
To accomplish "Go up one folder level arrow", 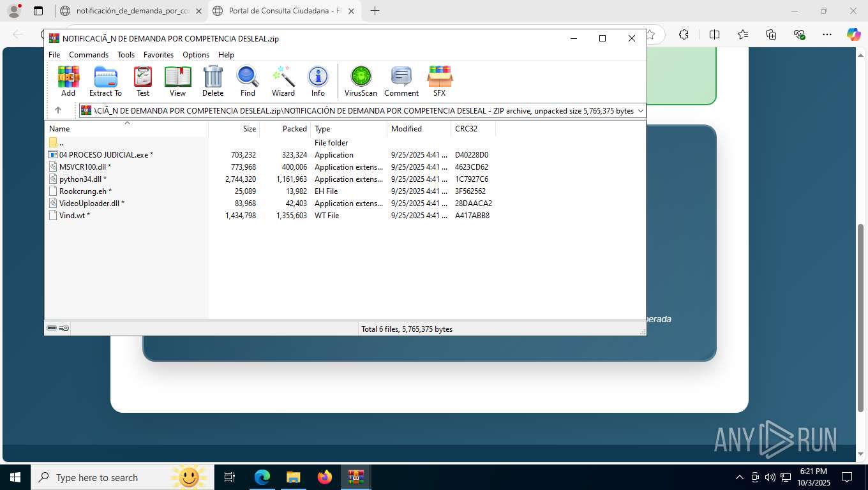I will [58, 110].
